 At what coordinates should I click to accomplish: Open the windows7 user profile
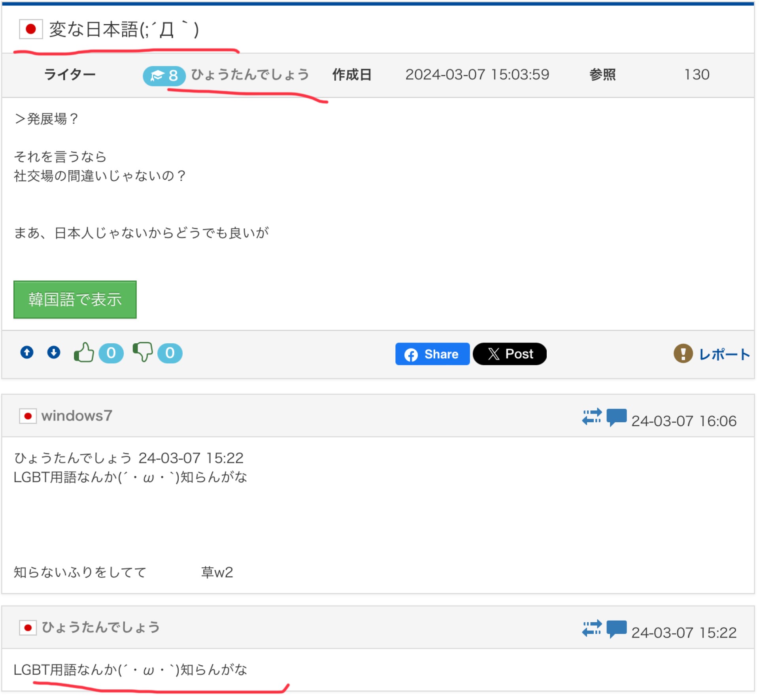pos(77,416)
